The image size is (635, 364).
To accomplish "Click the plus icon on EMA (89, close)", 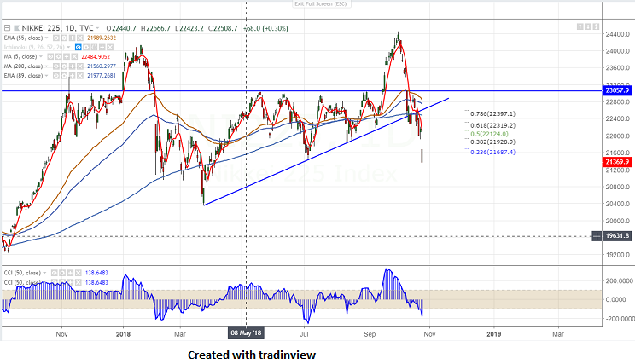I will pos(72,76).
